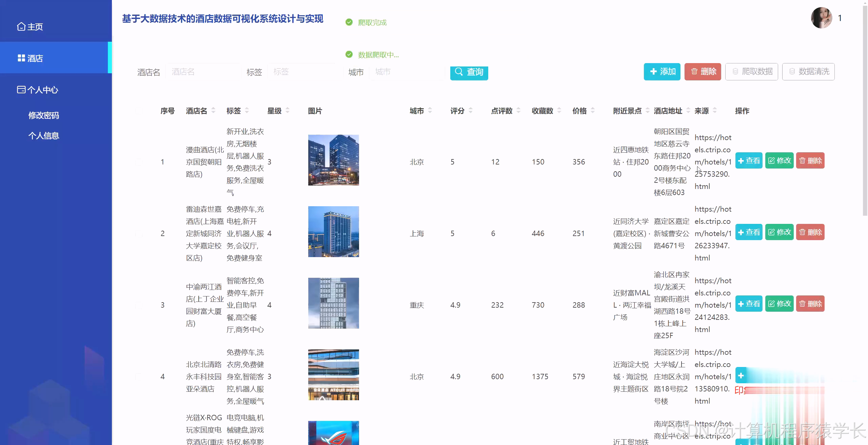
Task: Click 查看 button on first hotel row
Action: click(x=749, y=160)
